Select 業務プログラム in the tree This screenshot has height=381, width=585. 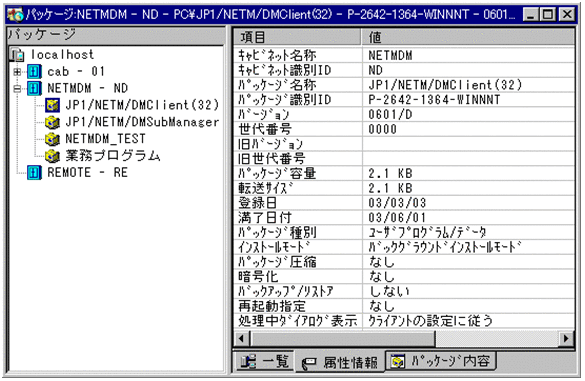(113, 156)
